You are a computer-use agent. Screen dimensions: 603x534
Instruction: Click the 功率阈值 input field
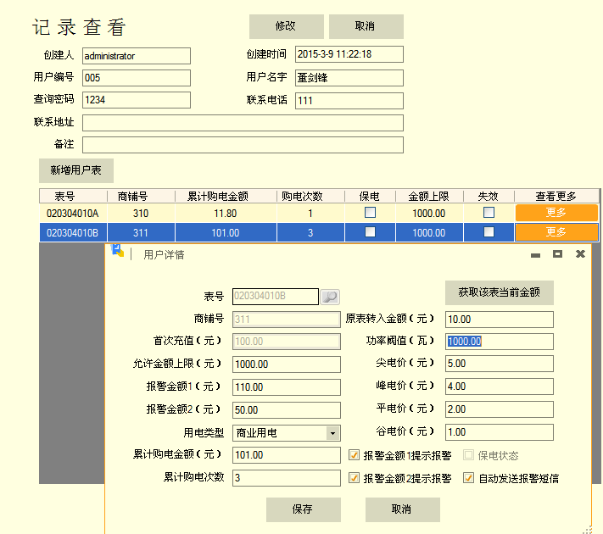(498, 341)
